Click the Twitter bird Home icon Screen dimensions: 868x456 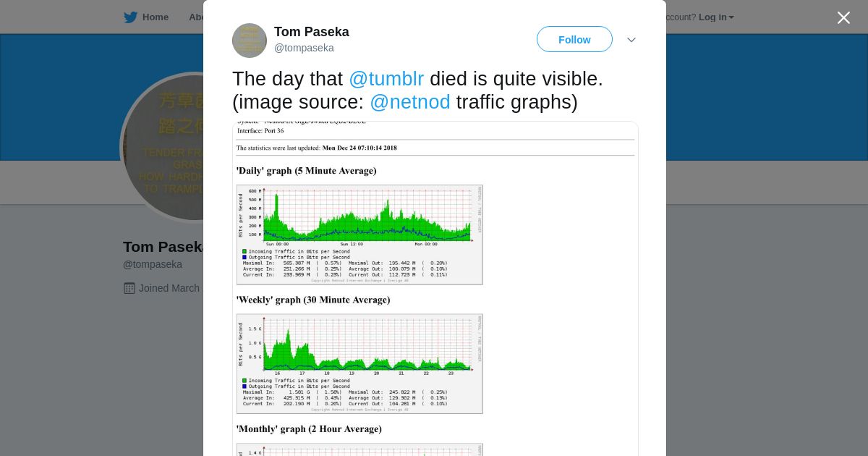click(x=130, y=17)
